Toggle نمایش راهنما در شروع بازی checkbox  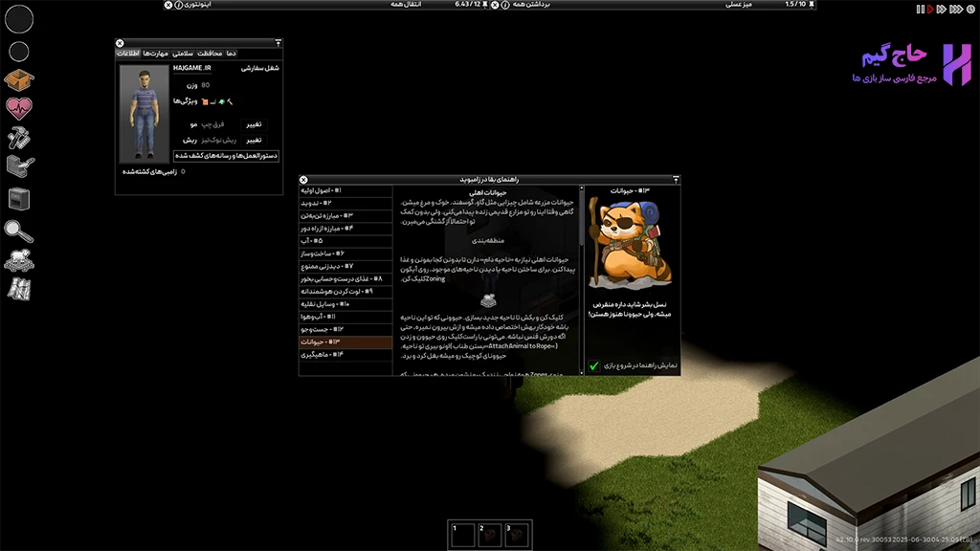(593, 365)
